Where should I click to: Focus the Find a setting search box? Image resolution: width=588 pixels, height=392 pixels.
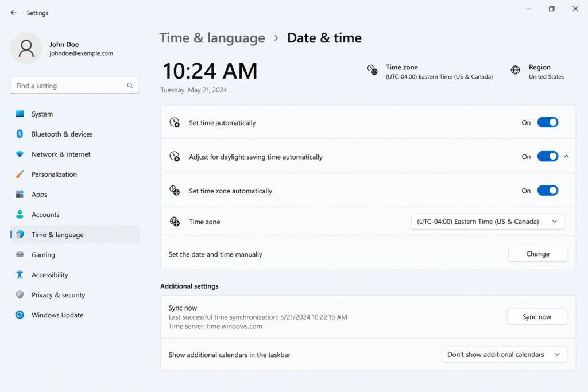[75, 86]
